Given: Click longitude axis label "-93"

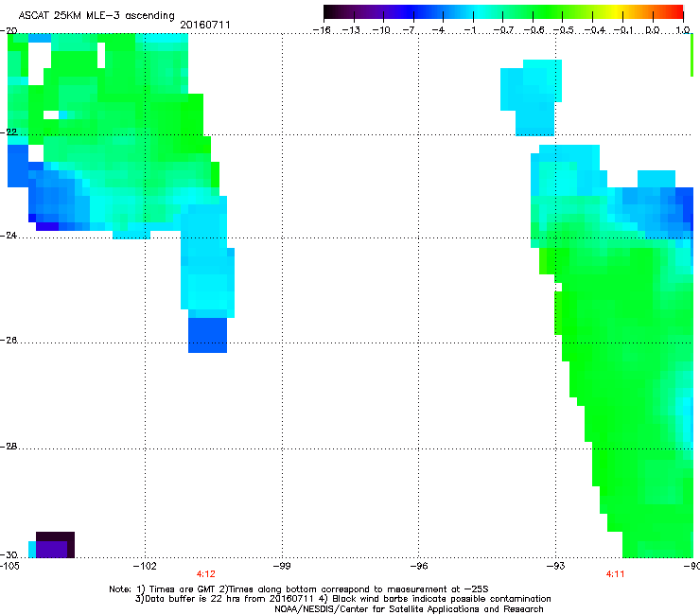Looking at the screenshot, I should coord(556,567).
